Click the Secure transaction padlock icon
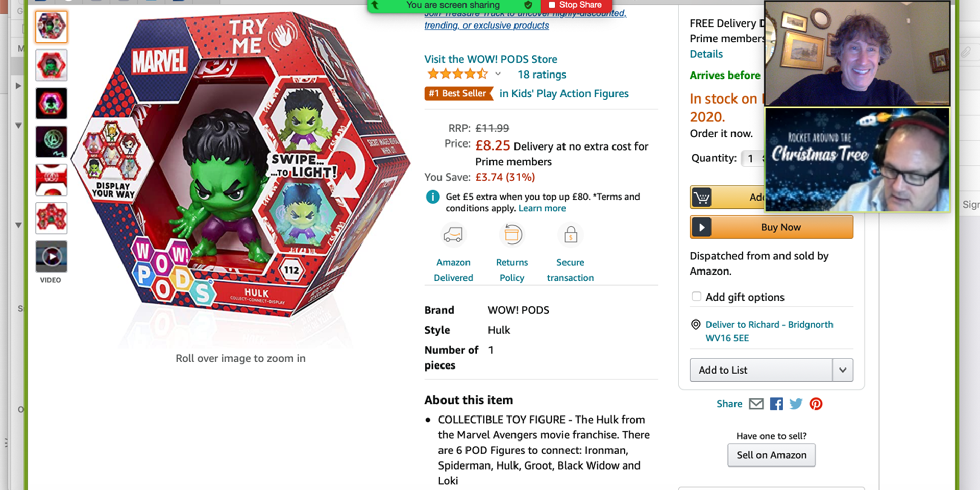This screenshot has height=490, width=980. click(570, 235)
